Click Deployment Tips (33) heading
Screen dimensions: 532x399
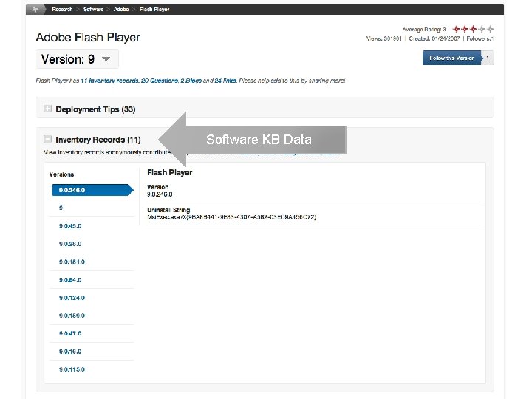click(95, 109)
